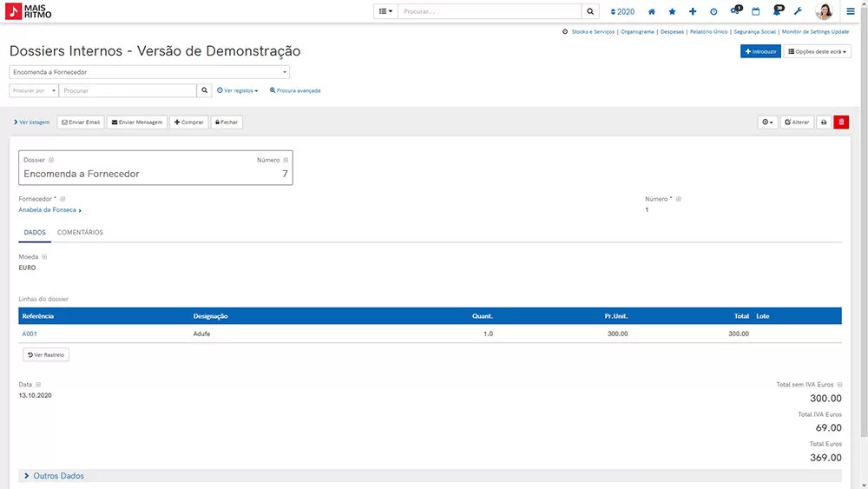Open the notifications bell icon
868x489 pixels.
(x=778, y=10)
